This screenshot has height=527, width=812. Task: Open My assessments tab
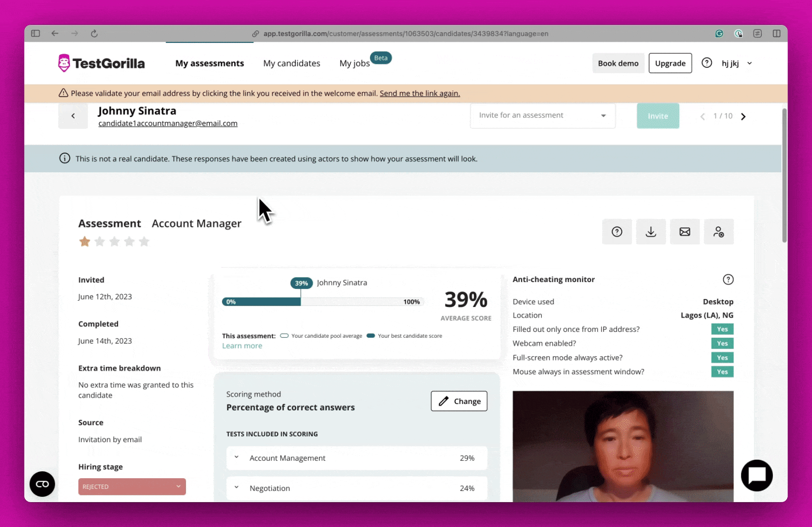(x=210, y=63)
